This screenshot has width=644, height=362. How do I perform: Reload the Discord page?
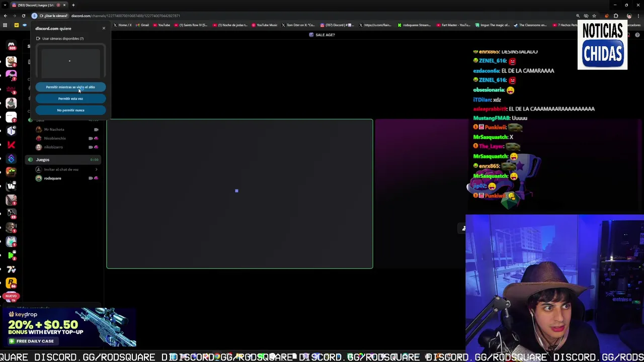click(23, 16)
